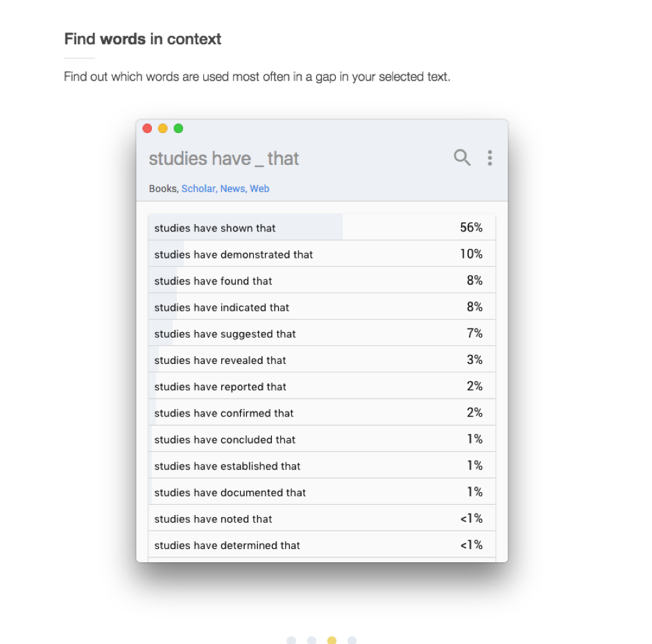Click the green window zoom button

pyautogui.click(x=178, y=128)
